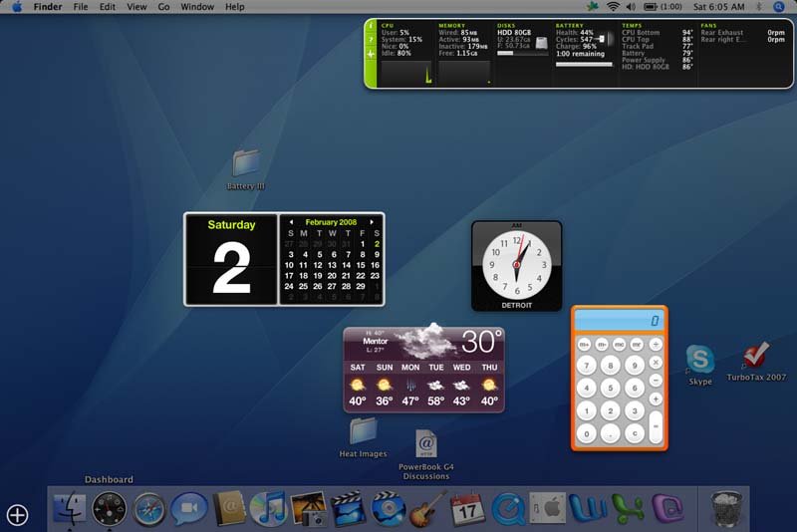Click the calculator's mr memory recall key
The image size is (797, 532).
coord(637,345)
